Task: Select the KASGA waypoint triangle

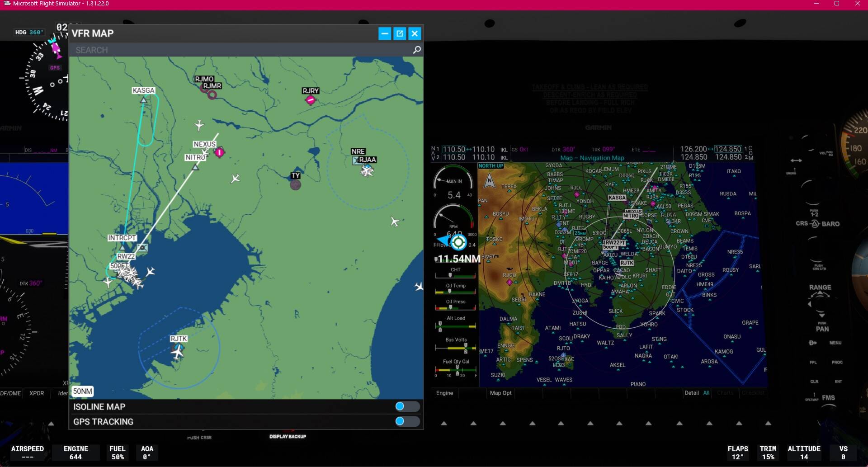Action: point(143,100)
